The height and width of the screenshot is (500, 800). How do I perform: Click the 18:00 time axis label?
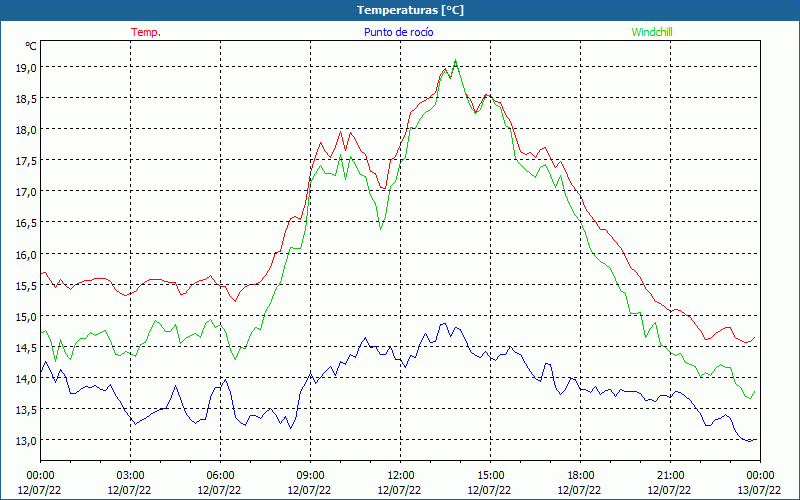pyautogui.click(x=581, y=476)
